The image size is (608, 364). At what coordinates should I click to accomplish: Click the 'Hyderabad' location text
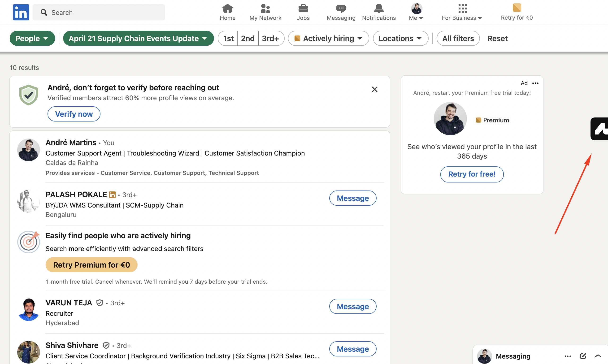(x=62, y=323)
